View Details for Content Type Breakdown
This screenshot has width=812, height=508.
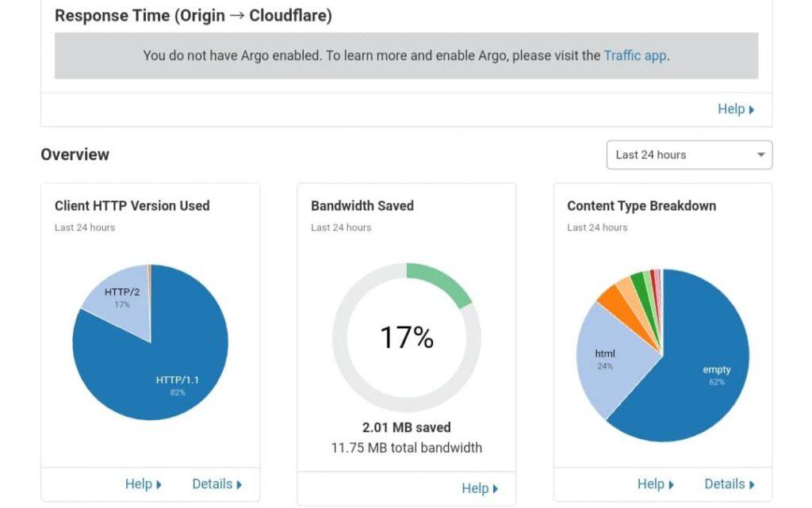730,484
